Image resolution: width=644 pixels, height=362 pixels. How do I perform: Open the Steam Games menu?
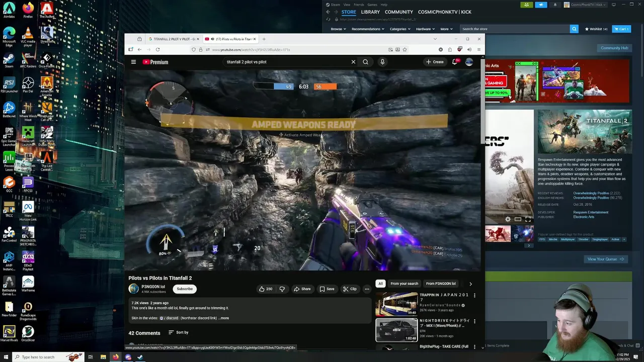coord(372,5)
